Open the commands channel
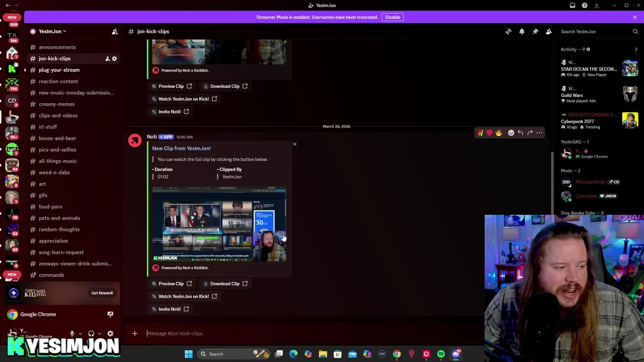The width and height of the screenshot is (644, 362). [51, 275]
